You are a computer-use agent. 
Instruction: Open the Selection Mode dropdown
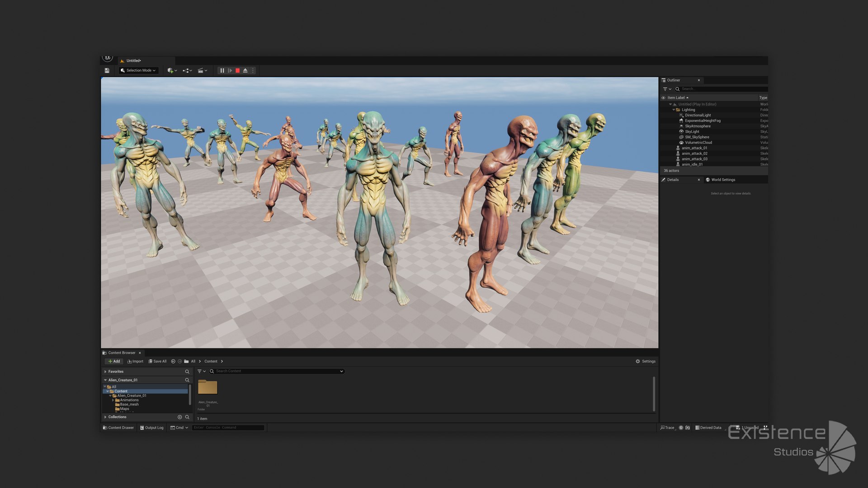138,70
